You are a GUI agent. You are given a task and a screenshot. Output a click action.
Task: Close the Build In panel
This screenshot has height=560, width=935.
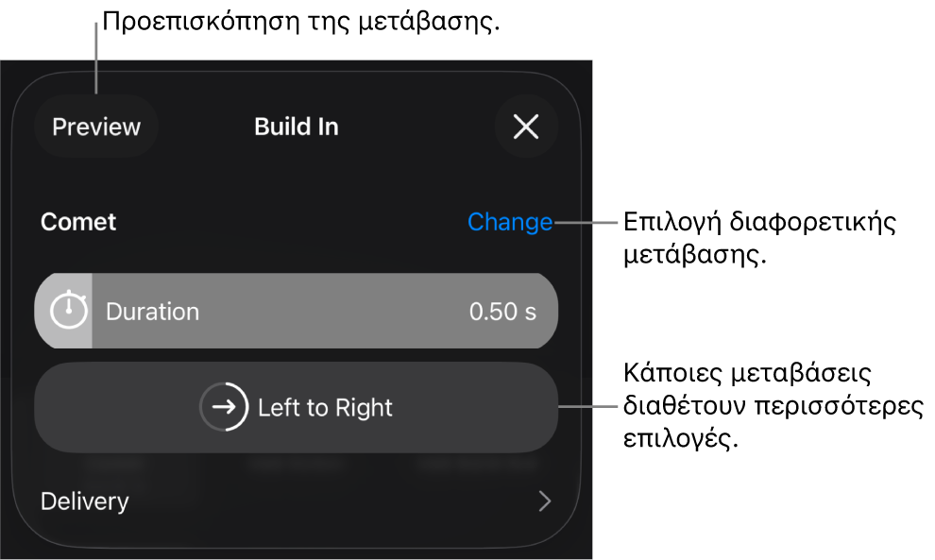(526, 127)
